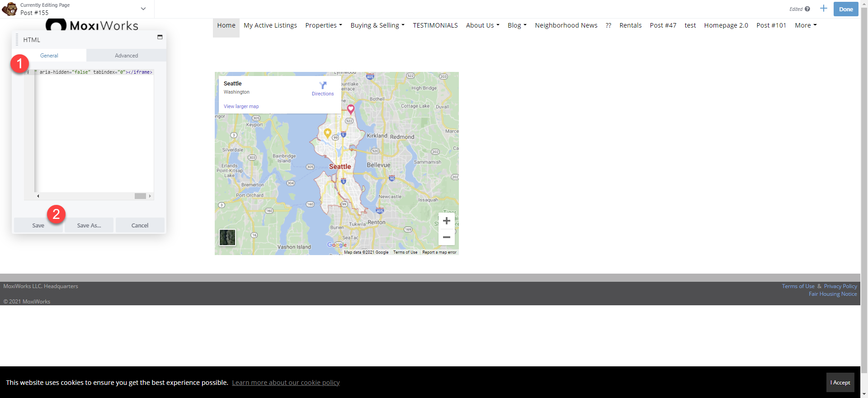Switch map to satellite view thumbnail
This screenshot has width=868, height=398.
tap(227, 237)
